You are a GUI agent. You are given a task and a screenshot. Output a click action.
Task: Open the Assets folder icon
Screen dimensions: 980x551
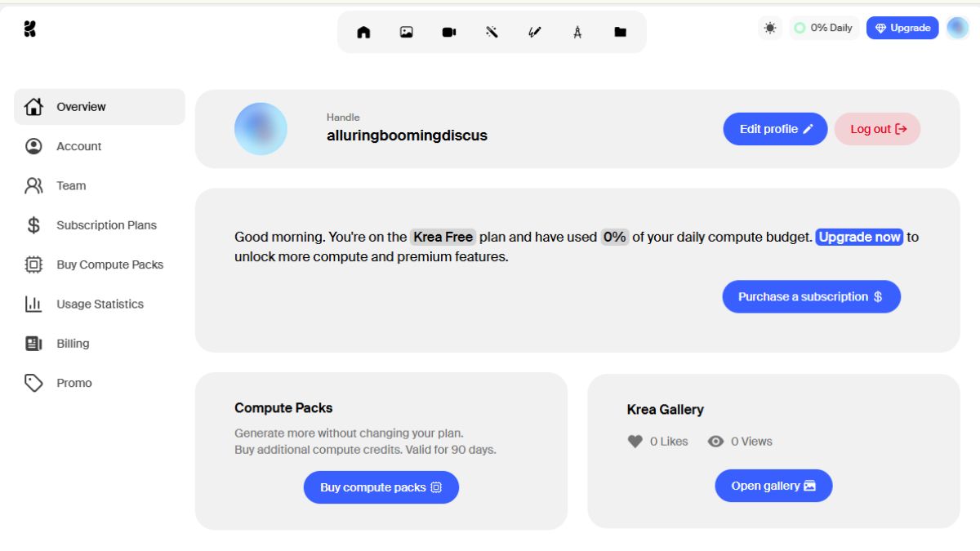[621, 32]
